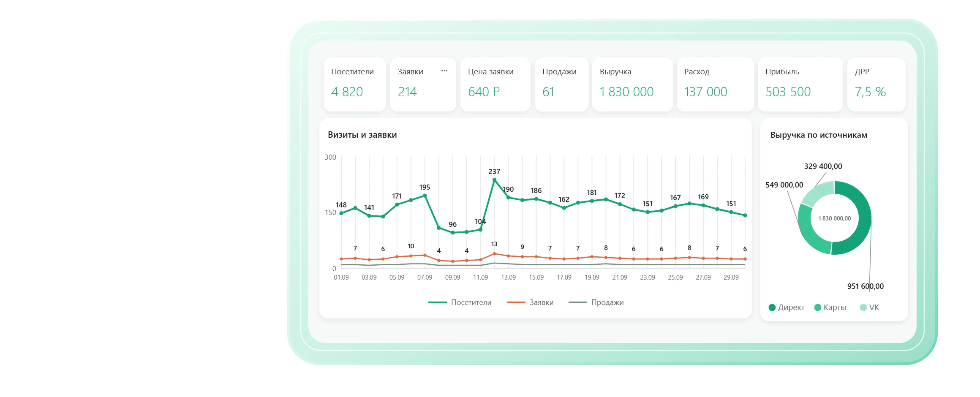The width and height of the screenshot is (980, 397).
Task: Click the Расход card title
Action: pos(697,72)
